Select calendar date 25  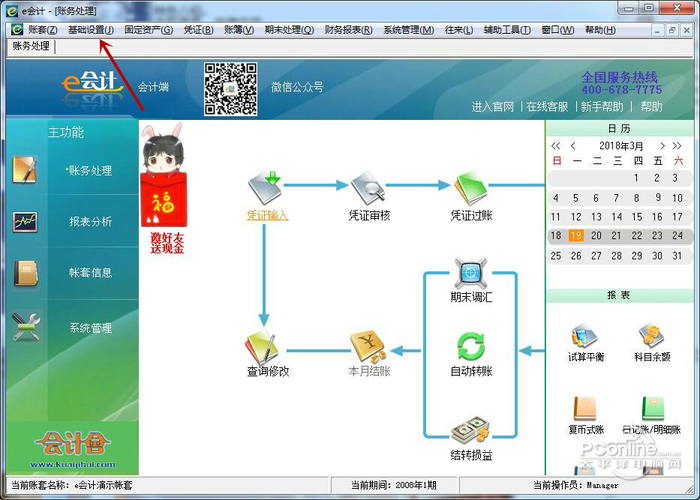pyautogui.click(x=556, y=256)
